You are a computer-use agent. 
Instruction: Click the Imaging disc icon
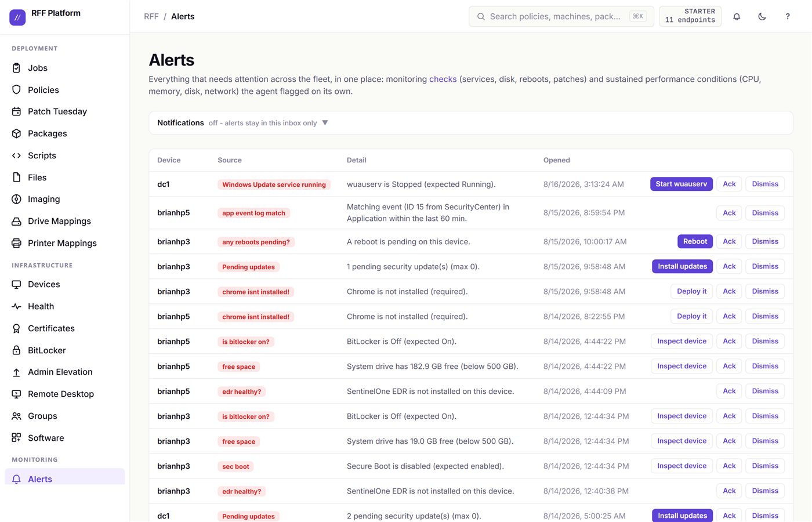(x=16, y=199)
